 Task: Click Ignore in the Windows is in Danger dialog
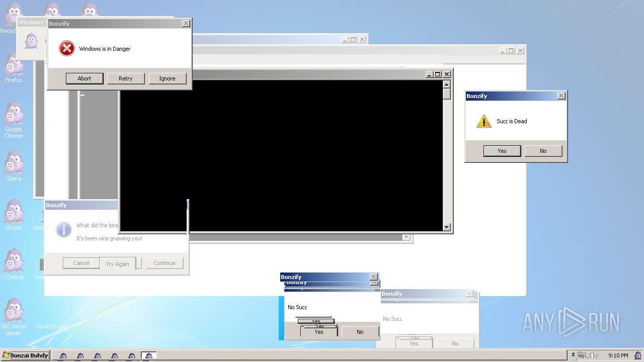[167, 78]
